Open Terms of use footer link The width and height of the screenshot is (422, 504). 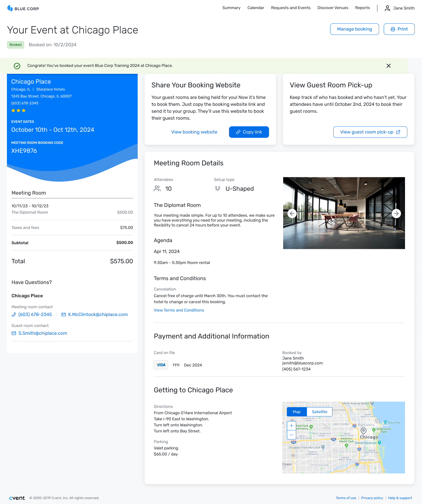[x=346, y=498]
